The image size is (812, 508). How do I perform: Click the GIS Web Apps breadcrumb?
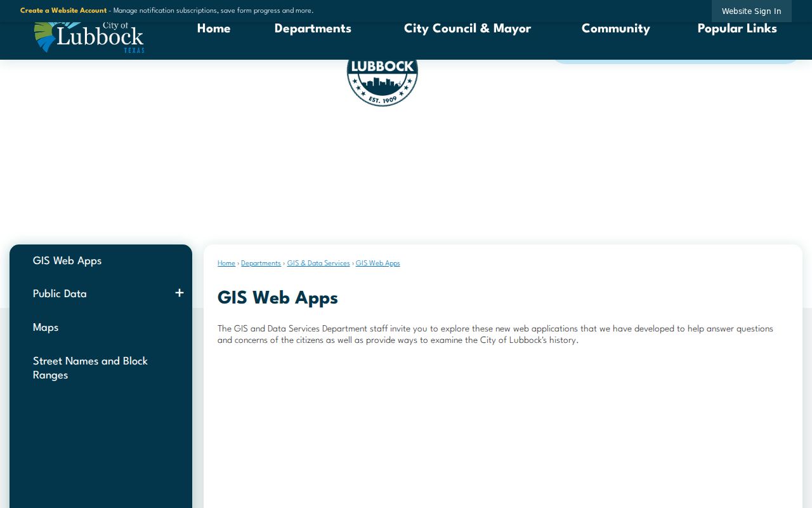(x=378, y=264)
